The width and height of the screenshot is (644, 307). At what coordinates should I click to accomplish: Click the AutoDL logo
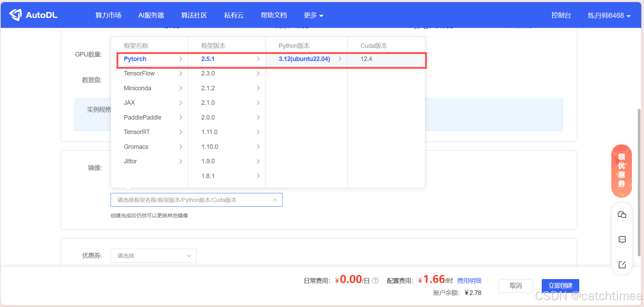coord(33,15)
